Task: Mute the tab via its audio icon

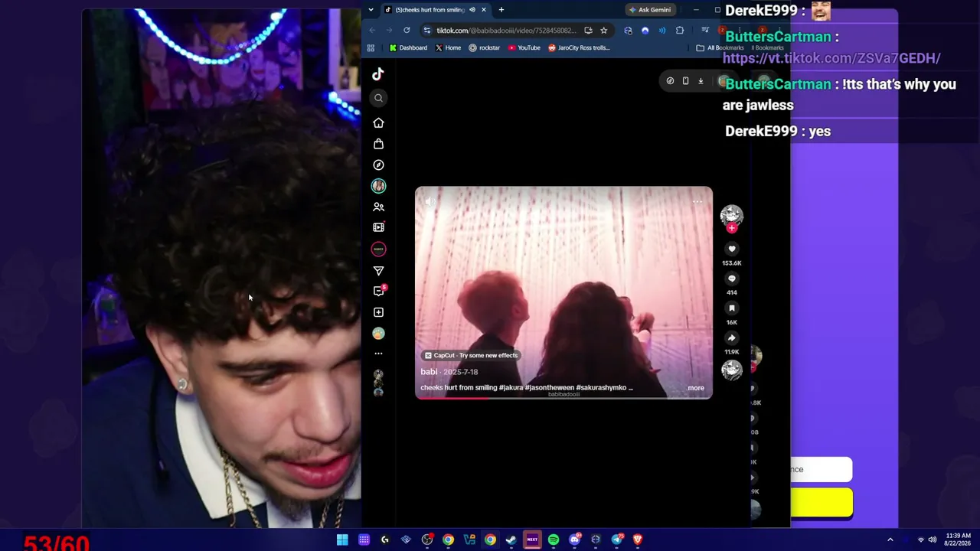Action: pos(472,10)
